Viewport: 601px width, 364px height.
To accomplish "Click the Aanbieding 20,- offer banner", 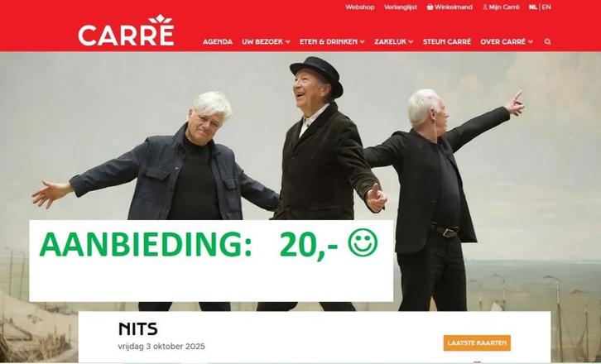I will point(211,261).
